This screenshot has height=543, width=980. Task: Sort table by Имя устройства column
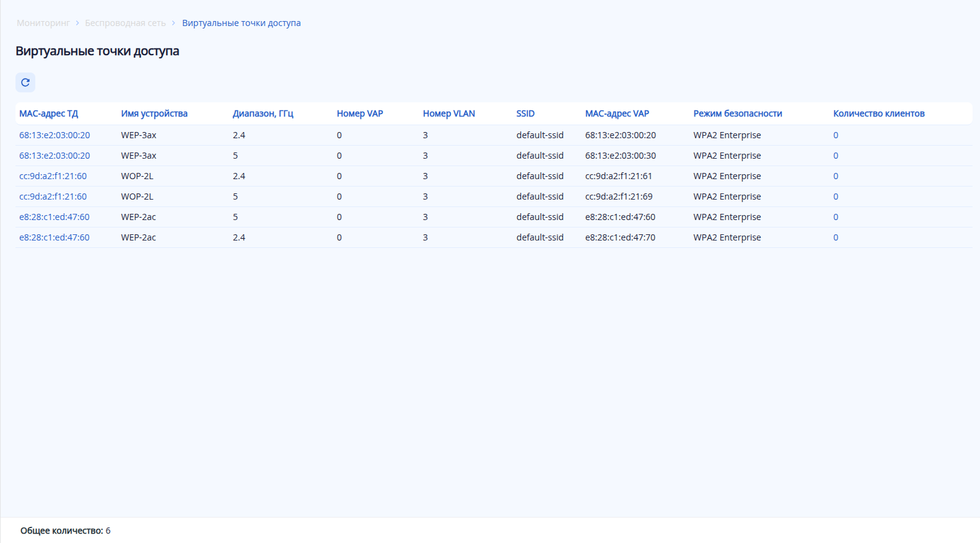coord(154,113)
